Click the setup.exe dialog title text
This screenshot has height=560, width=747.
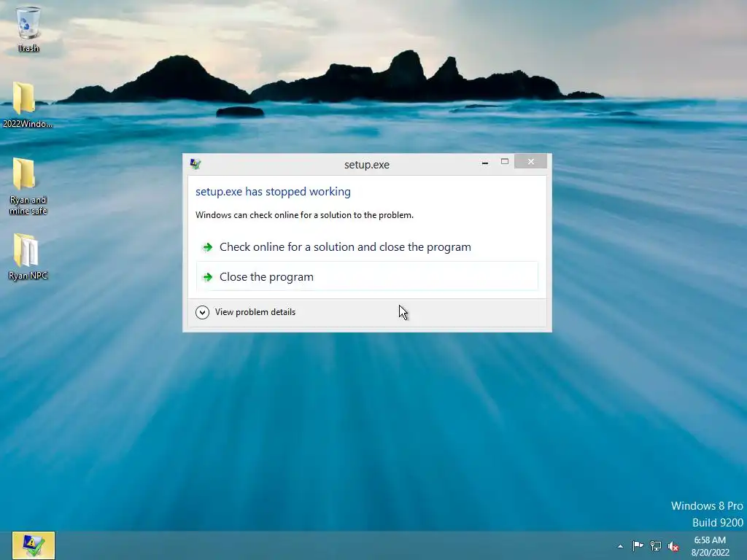[x=367, y=165]
